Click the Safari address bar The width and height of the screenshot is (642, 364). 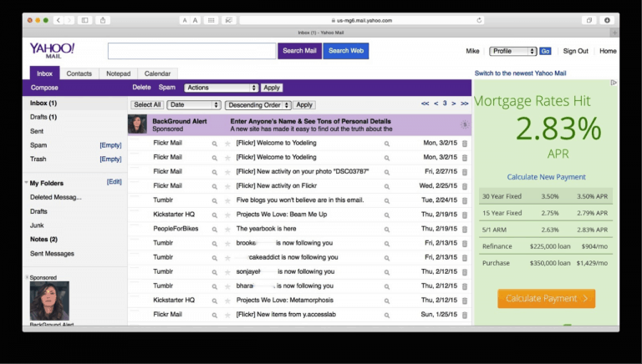[x=362, y=20]
